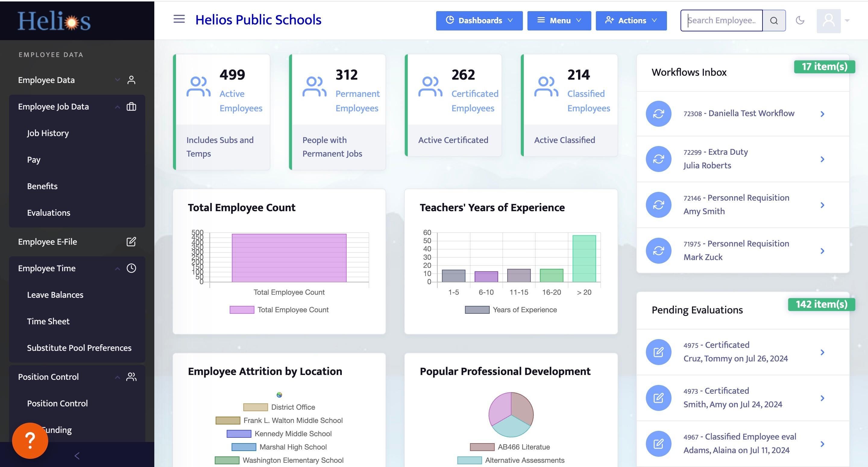Go to Leave Balances in the sidebar
Screen dimensions: 868x467
[x=55, y=295]
